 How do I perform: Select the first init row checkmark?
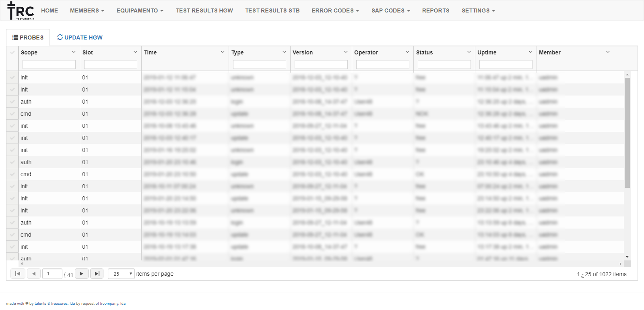click(x=12, y=77)
